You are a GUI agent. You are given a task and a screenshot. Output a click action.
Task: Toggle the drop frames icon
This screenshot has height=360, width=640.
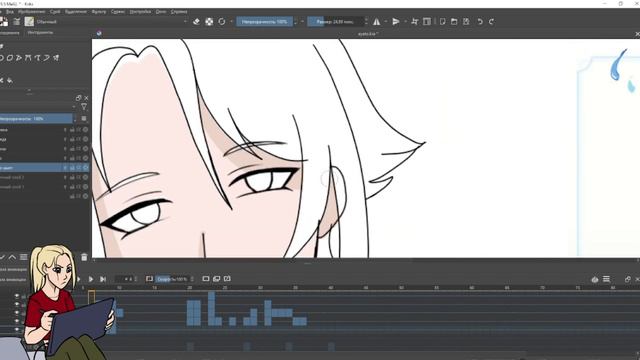click(x=149, y=279)
